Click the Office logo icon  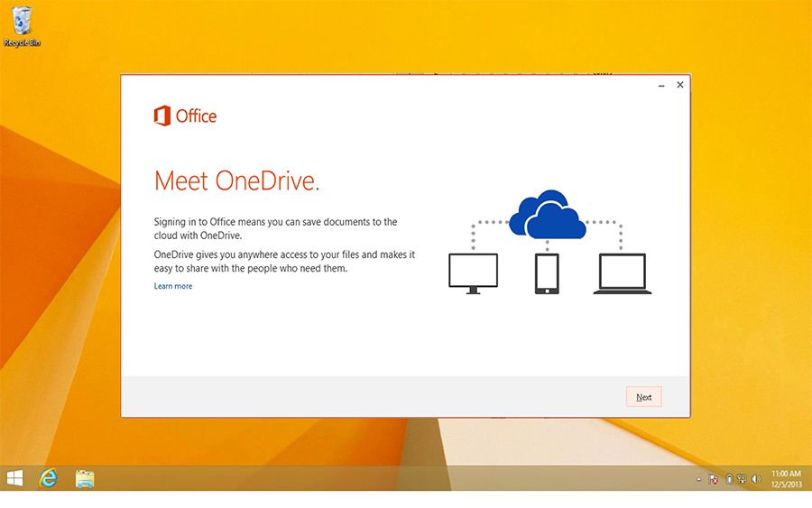162,115
